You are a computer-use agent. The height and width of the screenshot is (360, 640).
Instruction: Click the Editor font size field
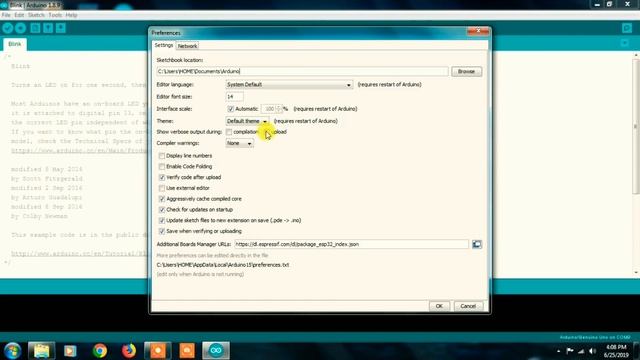click(x=234, y=97)
